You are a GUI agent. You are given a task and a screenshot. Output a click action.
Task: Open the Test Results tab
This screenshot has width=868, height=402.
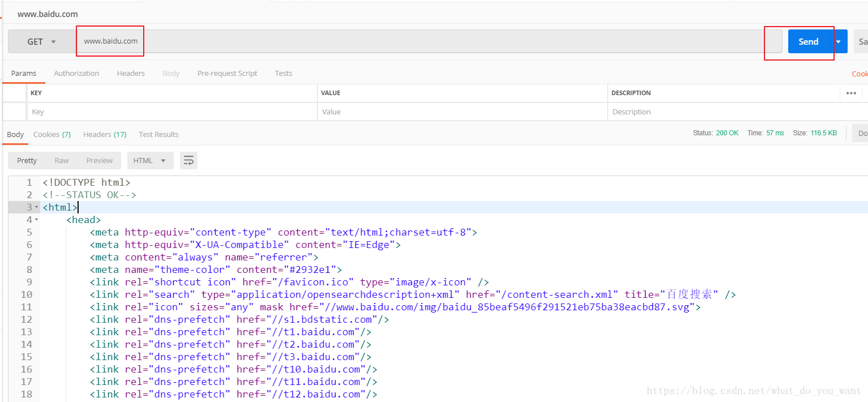[x=158, y=135]
